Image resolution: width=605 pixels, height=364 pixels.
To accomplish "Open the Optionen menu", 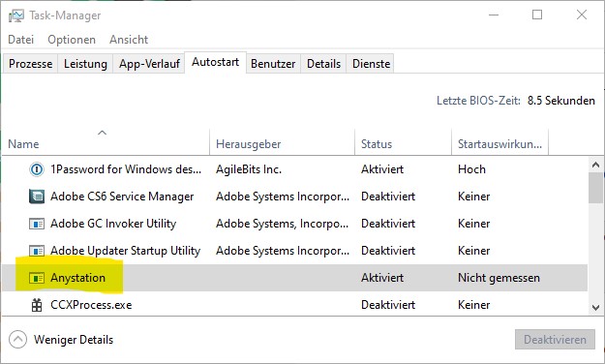I will point(72,40).
